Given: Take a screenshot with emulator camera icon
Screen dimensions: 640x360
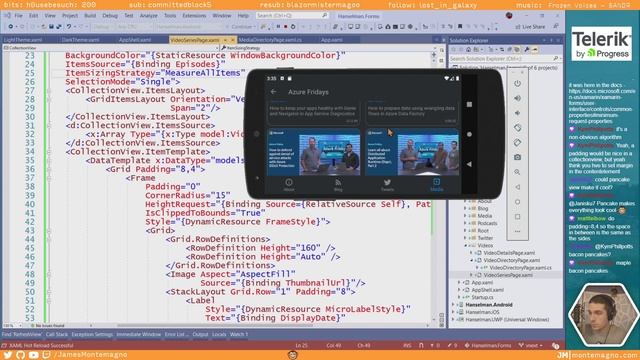Looking at the screenshot, I should (x=518, y=157).
